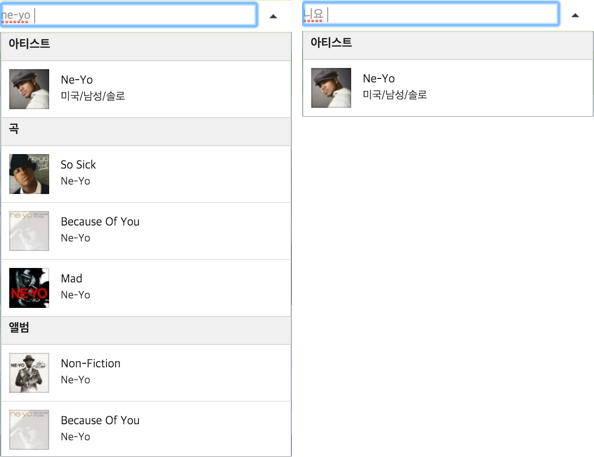Image resolution: width=594 pixels, height=457 pixels.
Task: Click Because Of You song cover thumbnail
Action: [x=29, y=231]
